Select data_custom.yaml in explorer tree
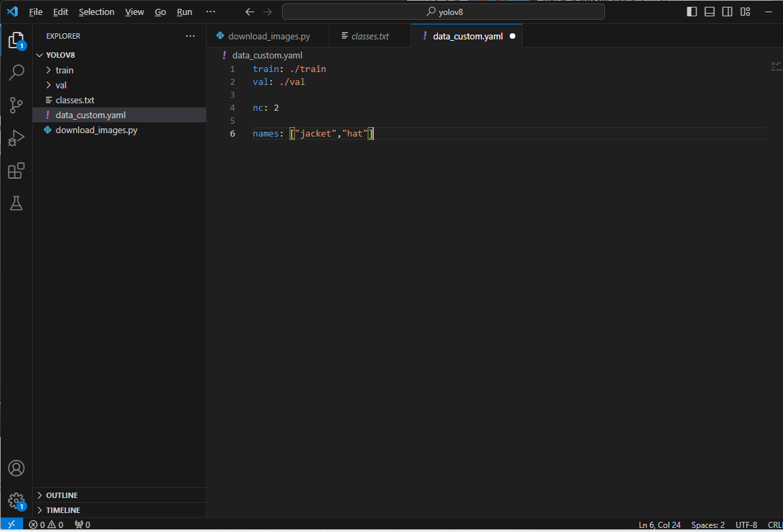The width and height of the screenshot is (783, 532). [x=120, y=115]
